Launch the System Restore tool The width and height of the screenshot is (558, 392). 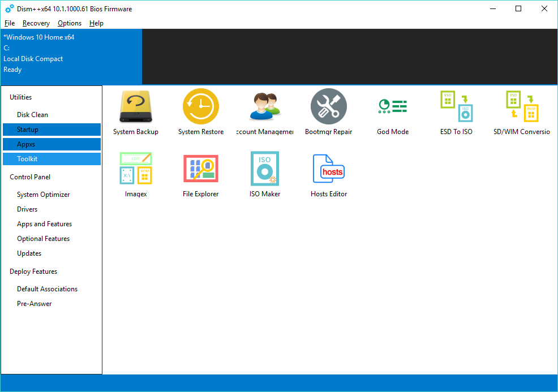(x=201, y=113)
